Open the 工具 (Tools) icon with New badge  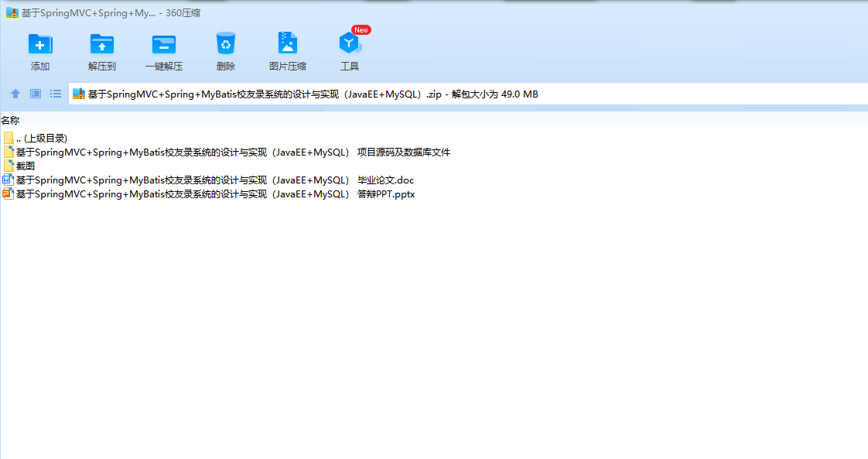(x=350, y=43)
